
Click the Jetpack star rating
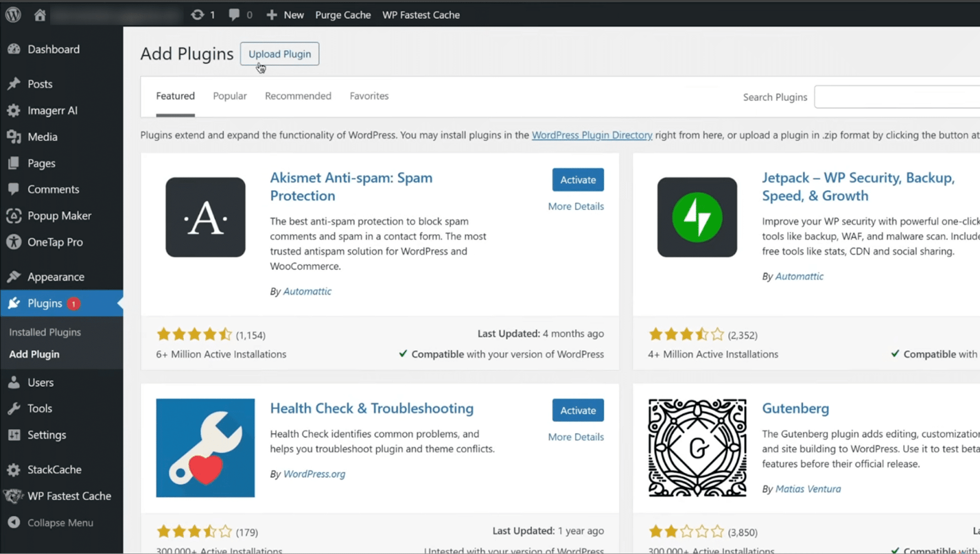(686, 334)
